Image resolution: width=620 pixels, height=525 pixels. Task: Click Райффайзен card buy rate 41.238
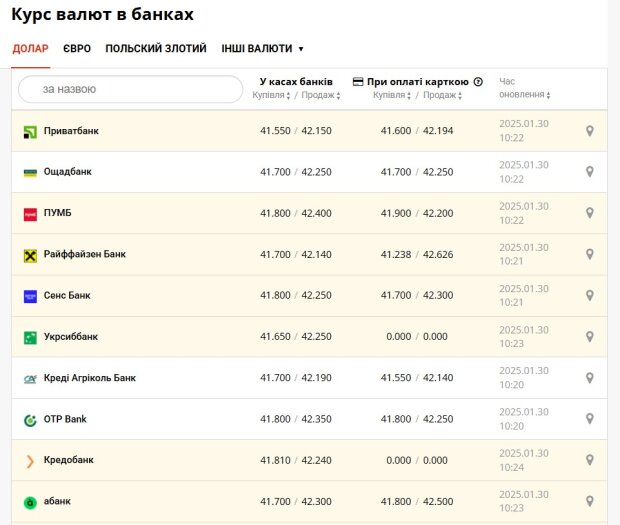(396, 255)
